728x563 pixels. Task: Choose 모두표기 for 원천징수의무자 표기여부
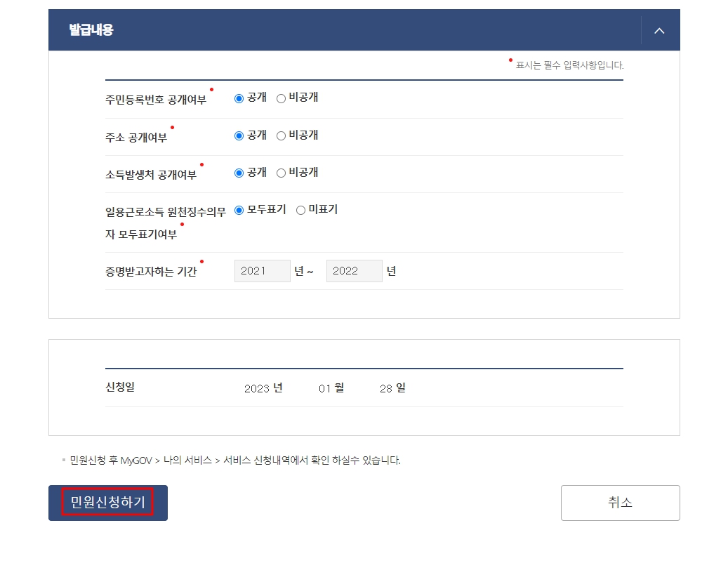tap(239, 209)
